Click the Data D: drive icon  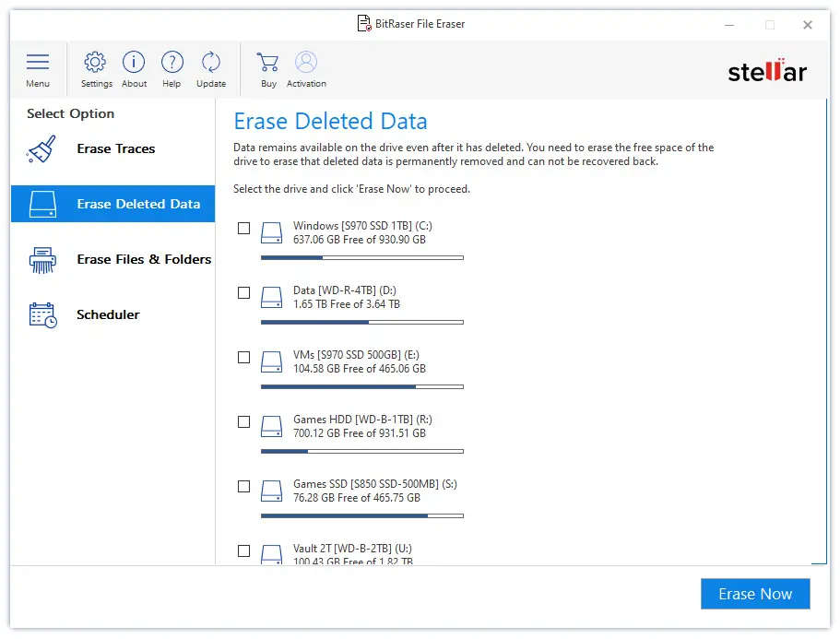(x=272, y=297)
